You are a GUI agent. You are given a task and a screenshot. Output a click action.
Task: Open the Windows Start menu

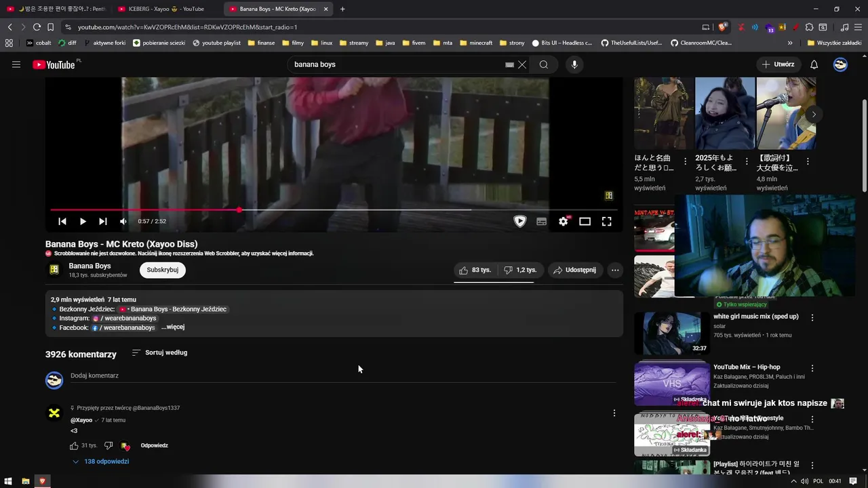click(8, 481)
